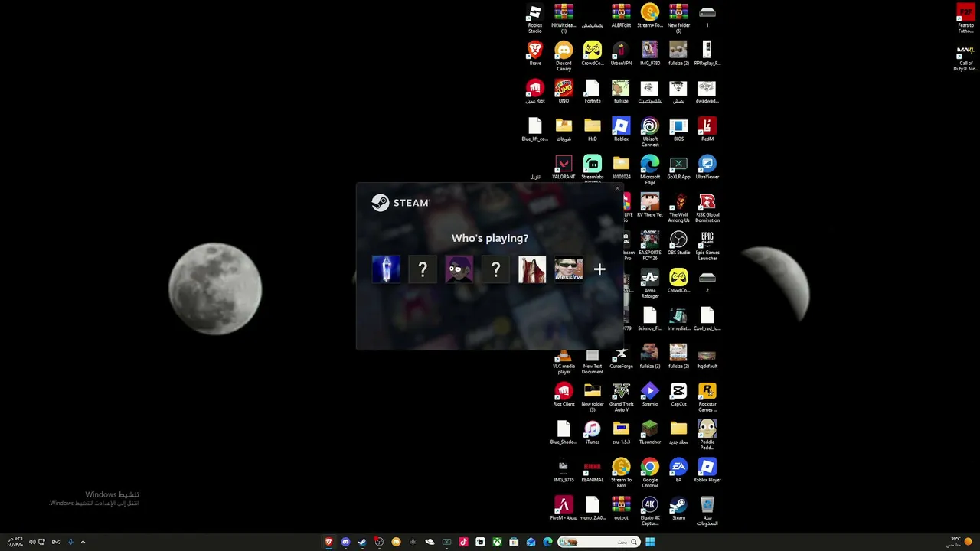Screen dimensions: 980x551
Task: Click the ENG language indicator in the tray
Action: coord(56,542)
